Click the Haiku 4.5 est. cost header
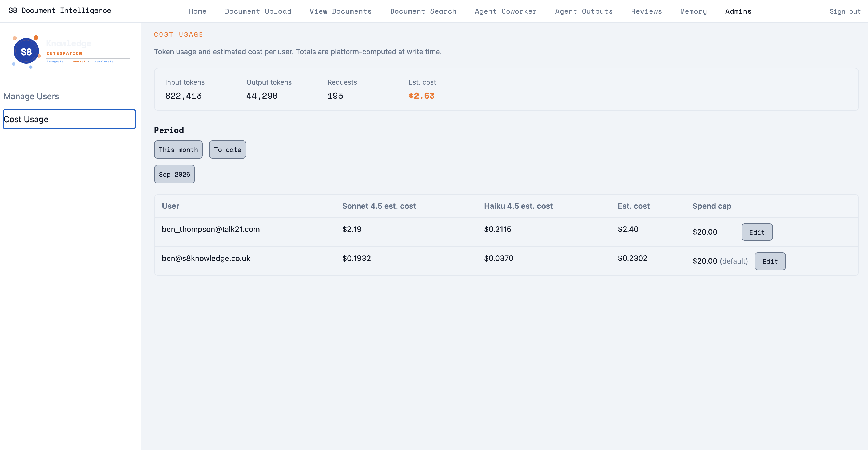The image size is (868, 450). click(518, 206)
